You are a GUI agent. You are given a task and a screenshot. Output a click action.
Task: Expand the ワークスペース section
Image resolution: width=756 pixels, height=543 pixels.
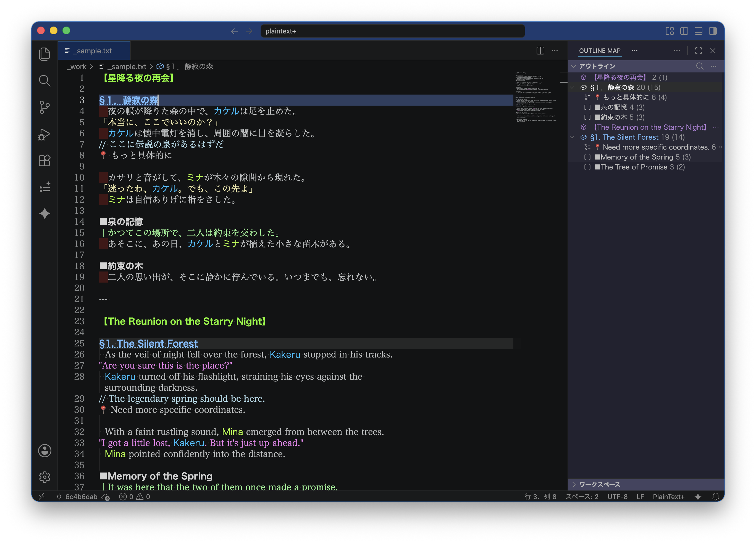tap(573, 484)
